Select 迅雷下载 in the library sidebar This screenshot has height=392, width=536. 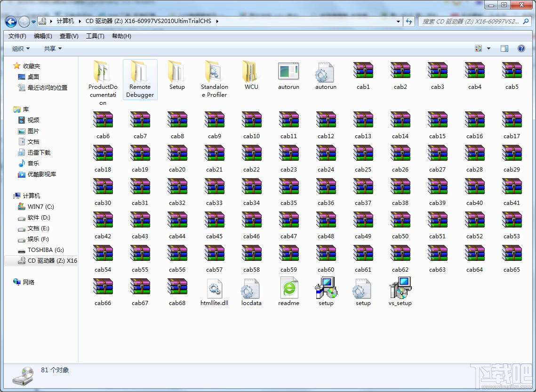[x=39, y=152]
